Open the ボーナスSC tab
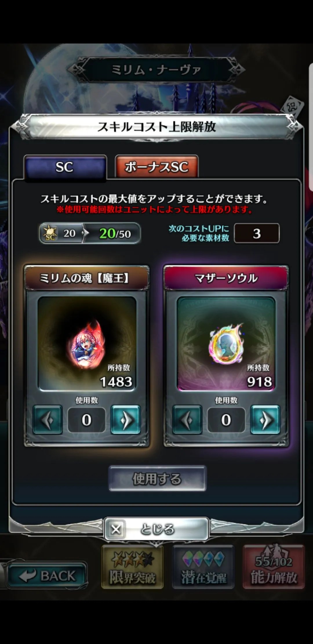 tap(156, 167)
